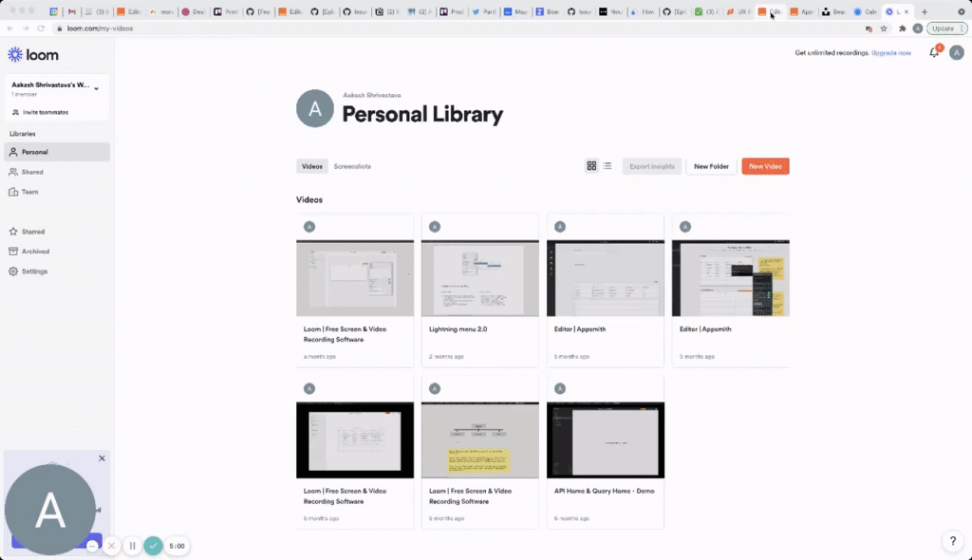Click title 'API Home & Query Home - Demo'

pyautogui.click(x=604, y=491)
